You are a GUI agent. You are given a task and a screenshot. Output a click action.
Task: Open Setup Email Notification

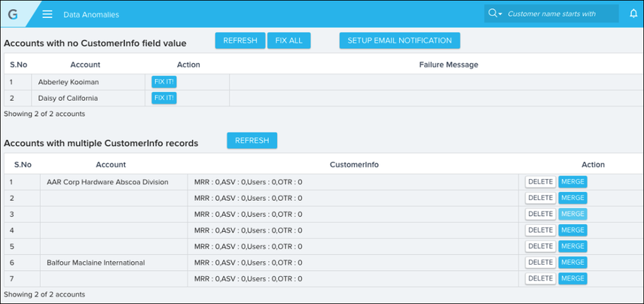point(400,41)
